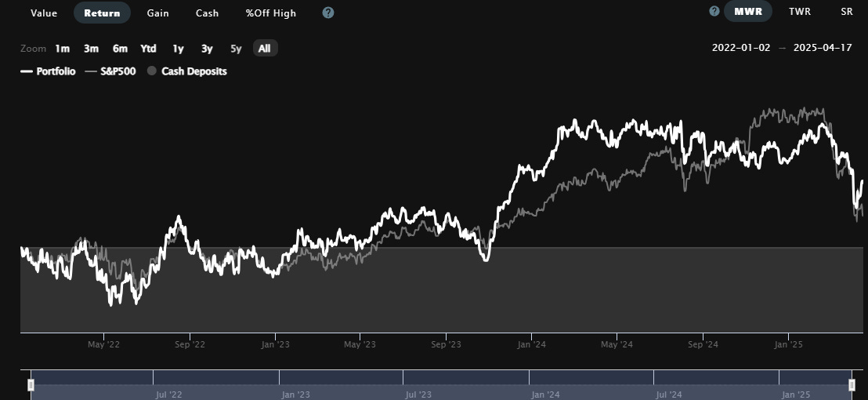Set zoom to All

(265, 48)
